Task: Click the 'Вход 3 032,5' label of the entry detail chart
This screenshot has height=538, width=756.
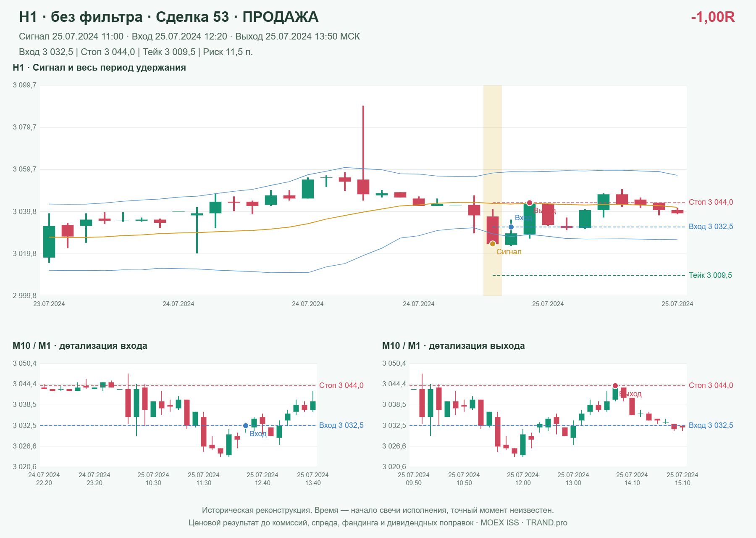Action: (341, 425)
